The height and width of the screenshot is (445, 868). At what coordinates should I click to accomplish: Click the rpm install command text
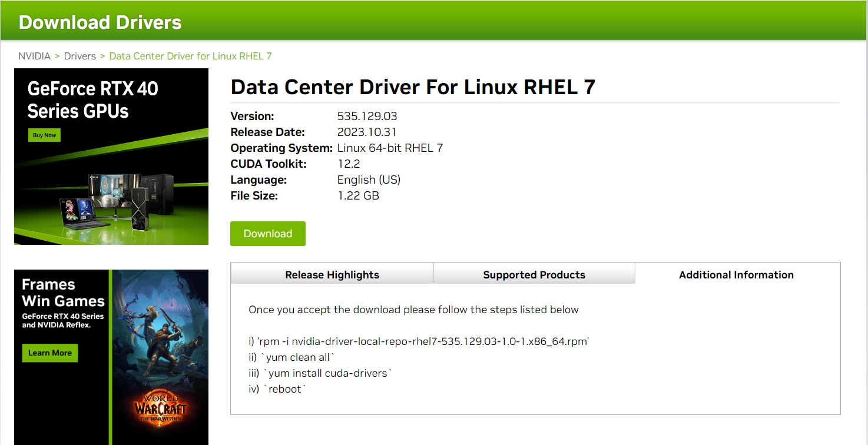click(x=420, y=341)
